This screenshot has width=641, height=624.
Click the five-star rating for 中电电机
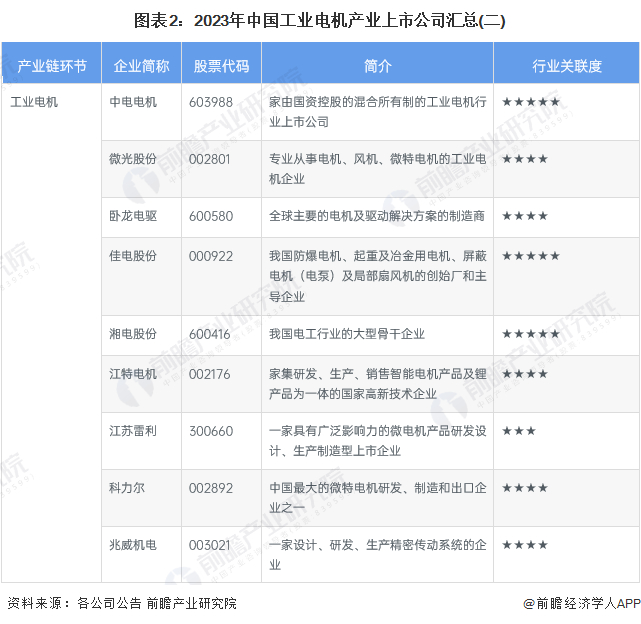click(531, 102)
